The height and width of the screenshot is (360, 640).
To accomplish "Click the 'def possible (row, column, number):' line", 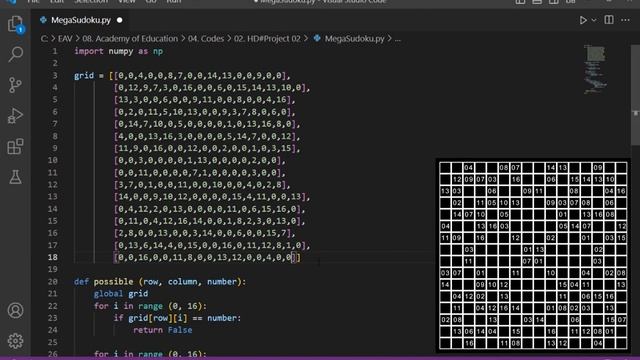I will (160, 282).
